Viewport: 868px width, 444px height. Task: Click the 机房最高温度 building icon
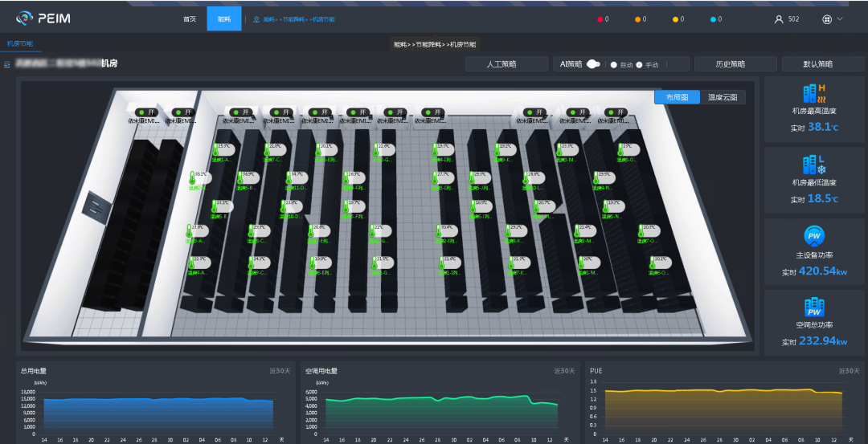coord(814,92)
